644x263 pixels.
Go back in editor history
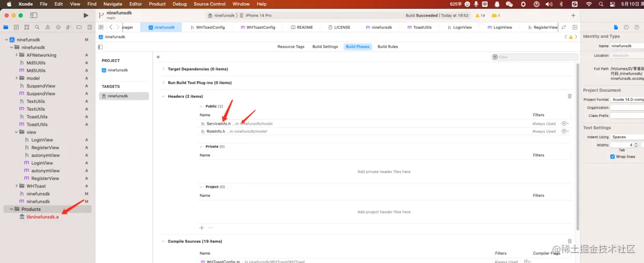click(x=111, y=27)
